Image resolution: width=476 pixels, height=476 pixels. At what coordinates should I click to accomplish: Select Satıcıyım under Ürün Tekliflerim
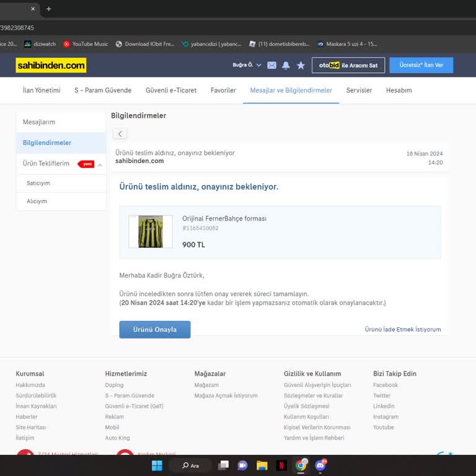point(38,183)
